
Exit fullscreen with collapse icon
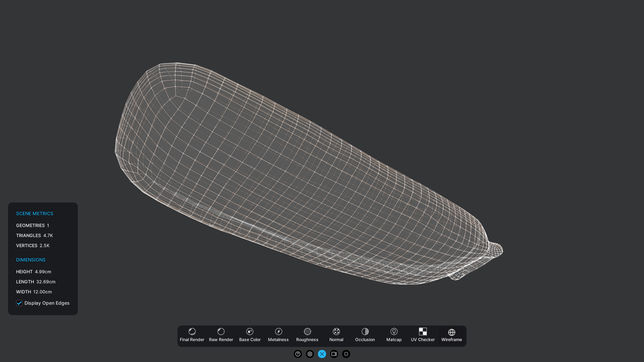(x=346, y=354)
